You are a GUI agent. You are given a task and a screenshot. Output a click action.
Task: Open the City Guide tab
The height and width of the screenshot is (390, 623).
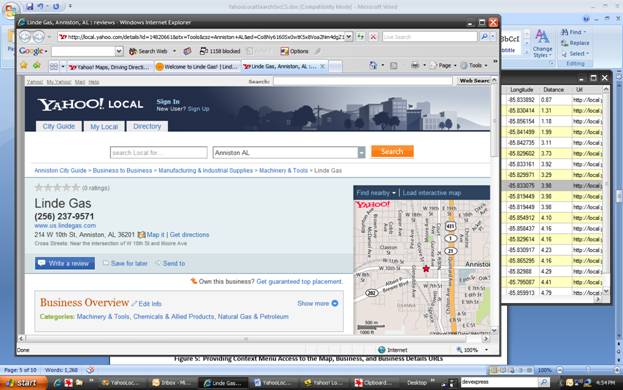tap(59, 127)
